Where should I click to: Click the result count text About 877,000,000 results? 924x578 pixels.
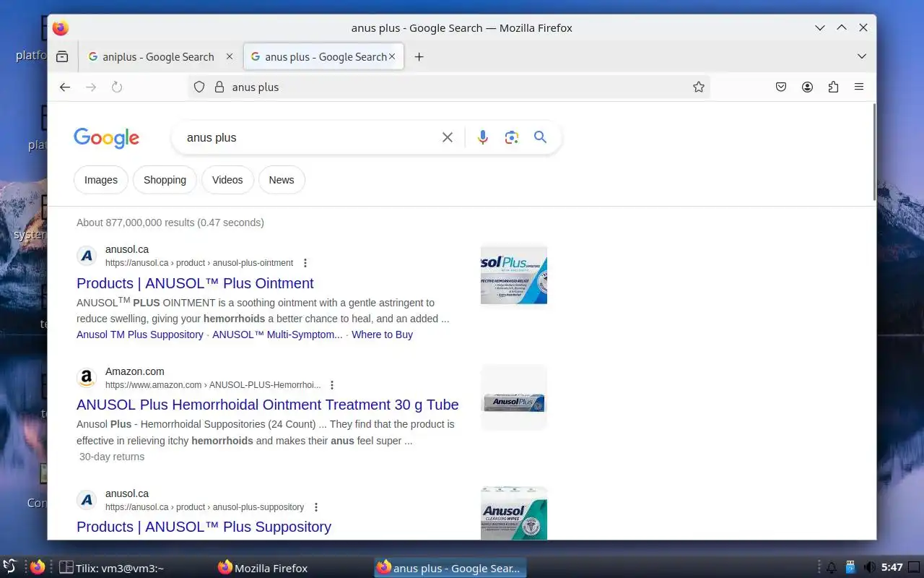170,223
